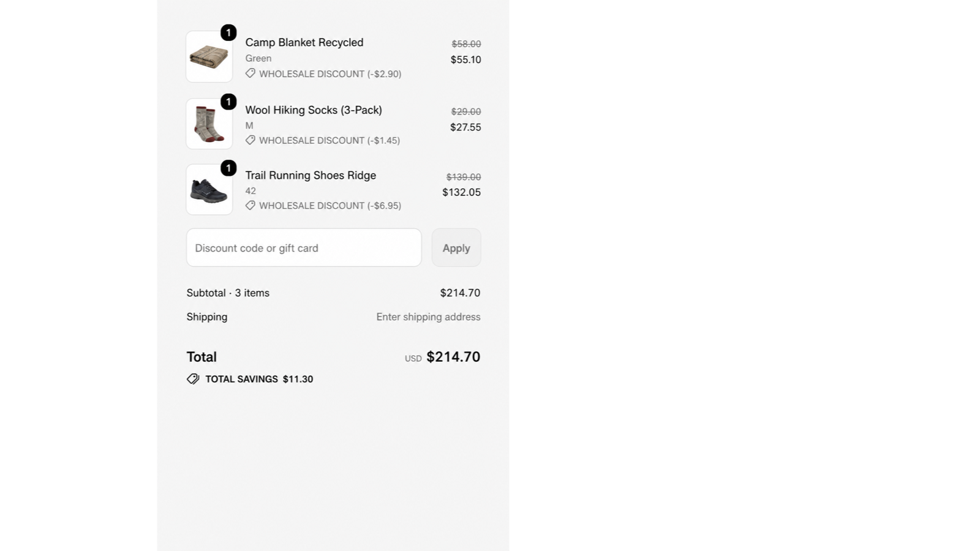This screenshot has height=551, width=980.
Task: Click the Camp Blanket Recycled product thumbnail
Action: click(x=209, y=56)
